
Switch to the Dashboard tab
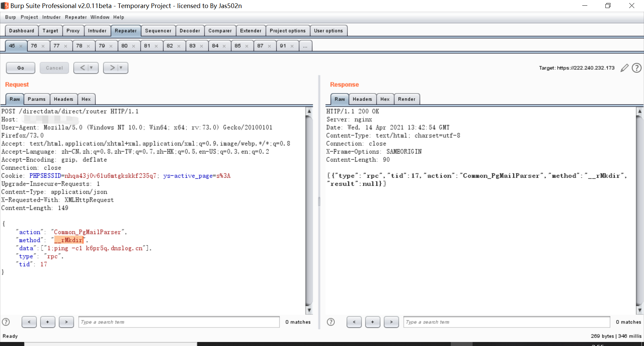point(22,31)
